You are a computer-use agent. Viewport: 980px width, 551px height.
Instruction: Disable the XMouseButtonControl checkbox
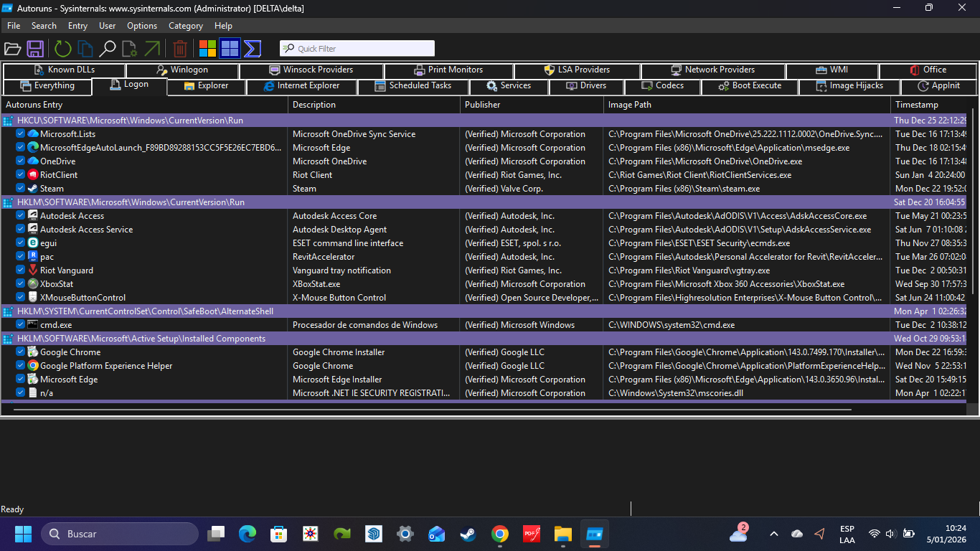(x=21, y=298)
